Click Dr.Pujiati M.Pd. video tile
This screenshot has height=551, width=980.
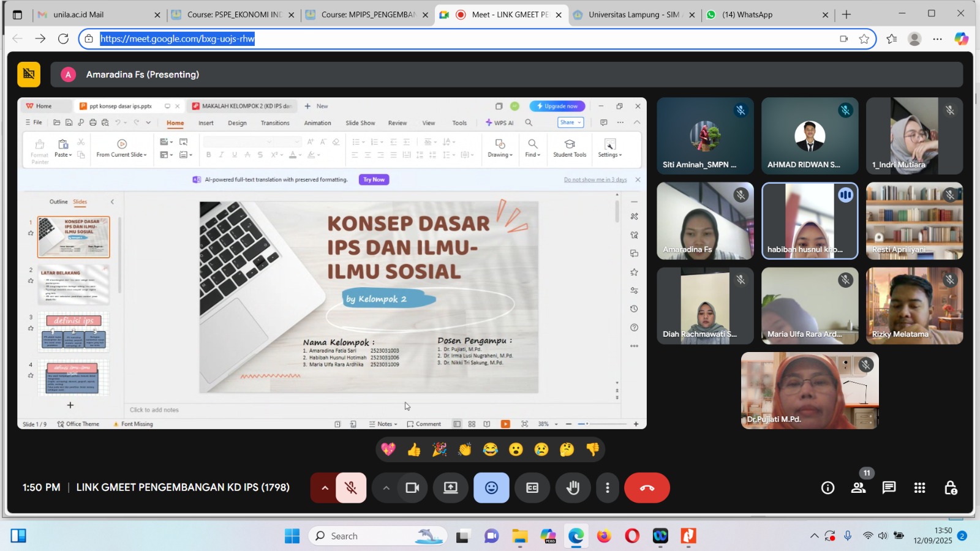tap(809, 390)
